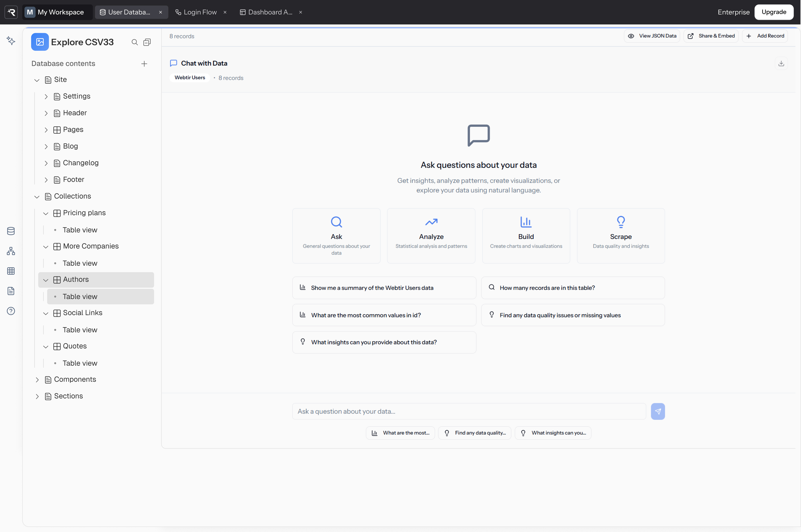Expand the Components tree node
The image size is (801, 532).
pos(37,380)
